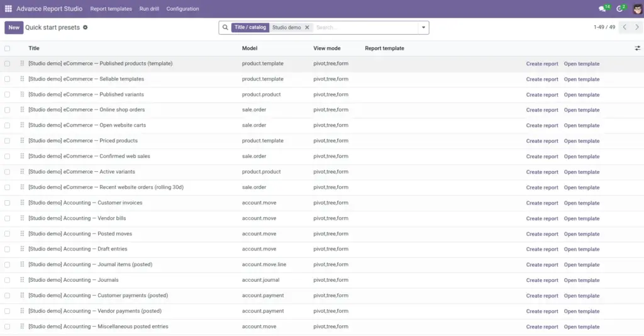Click the 1-49 / 49 pager counter
Viewport: 644px width, 336px height.
[604, 27]
